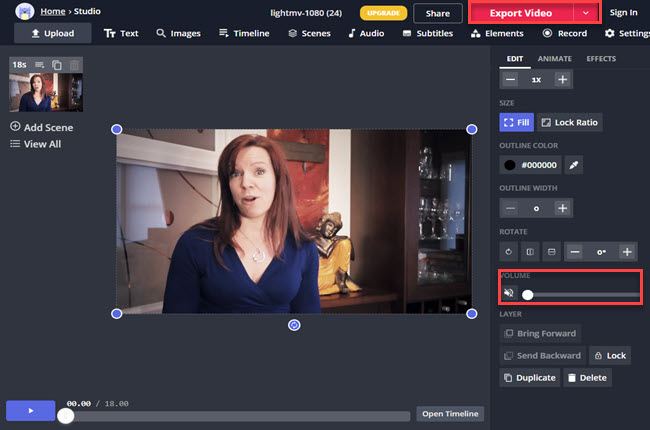This screenshot has width=650, height=430.
Task: Open the Audio tool
Action: pos(366,33)
